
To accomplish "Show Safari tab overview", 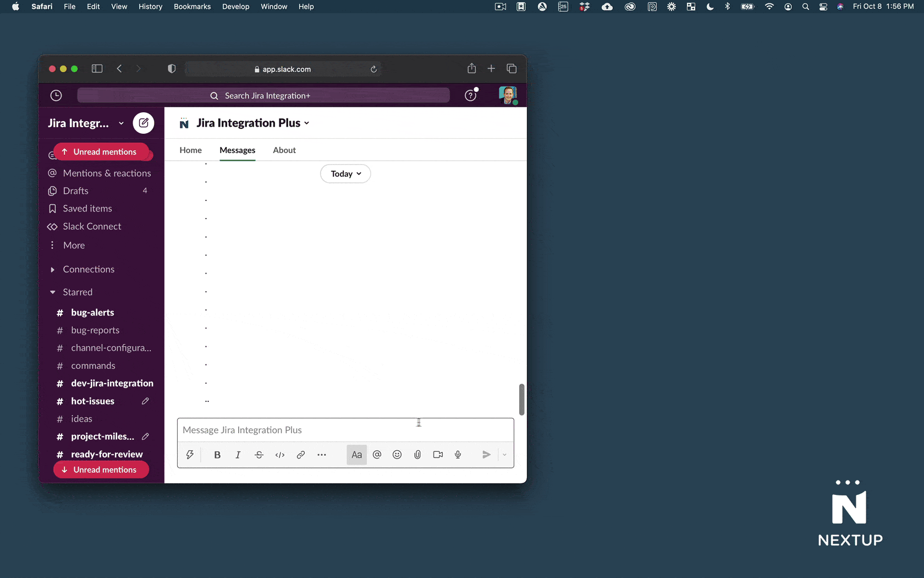I will click(512, 68).
